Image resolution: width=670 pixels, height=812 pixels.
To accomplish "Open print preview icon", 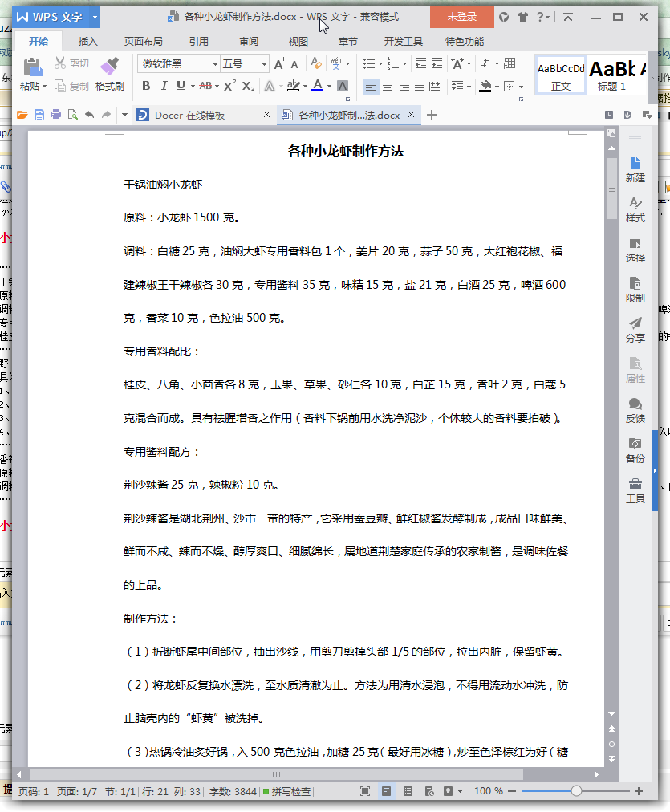I will (x=72, y=115).
